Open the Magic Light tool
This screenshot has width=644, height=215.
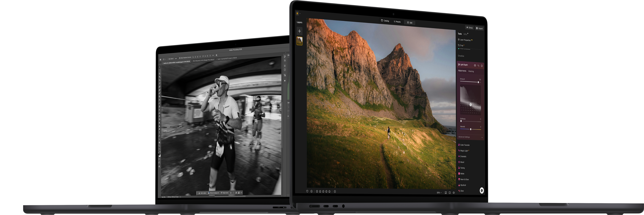tap(464, 151)
